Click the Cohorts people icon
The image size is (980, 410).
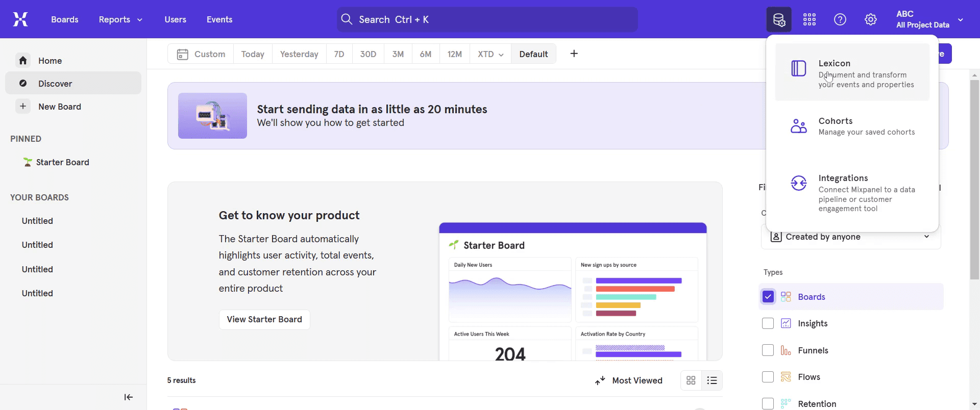(799, 125)
